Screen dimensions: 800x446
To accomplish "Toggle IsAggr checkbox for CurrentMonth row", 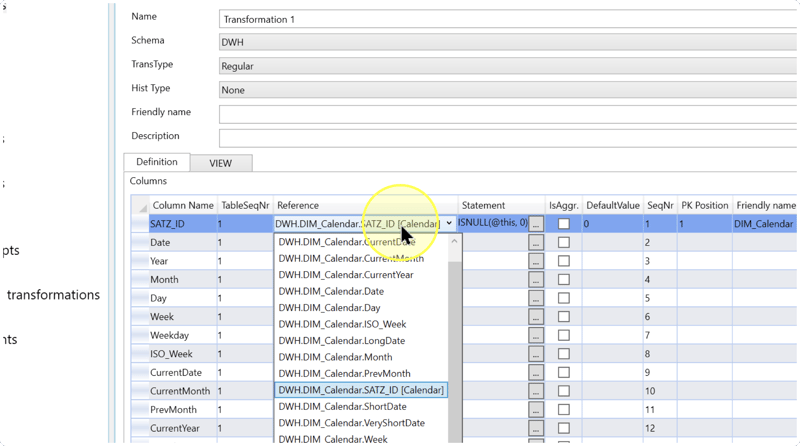I will tap(564, 391).
